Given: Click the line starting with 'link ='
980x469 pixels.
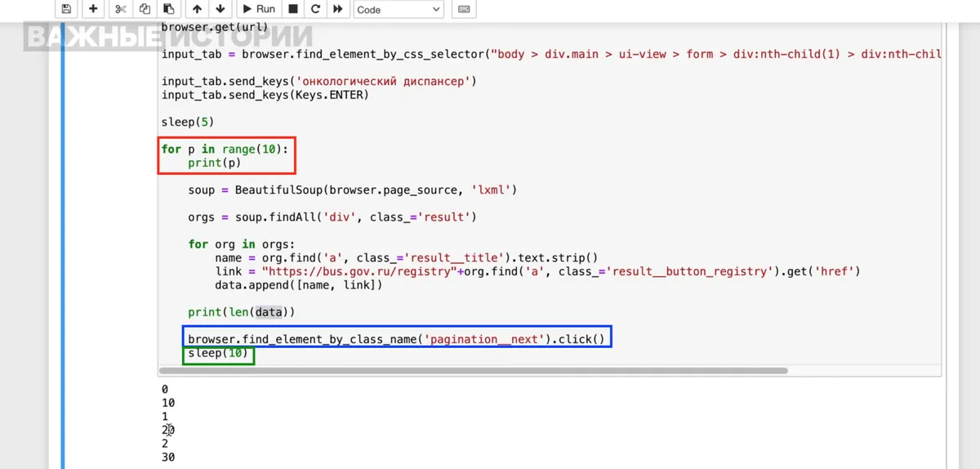Looking at the screenshot, I should click(537, 271).
